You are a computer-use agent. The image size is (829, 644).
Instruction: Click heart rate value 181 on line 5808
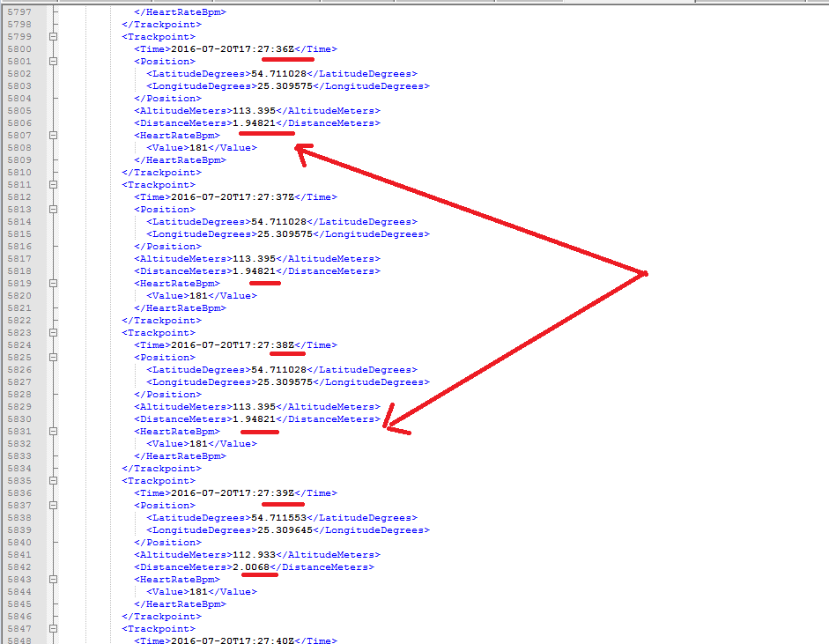click(199, 148)
